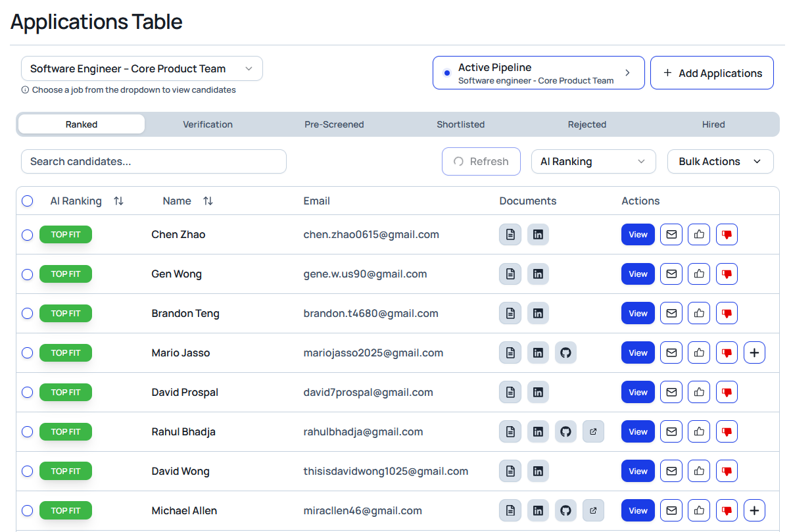Open the Software Engineer job dropdown
This screenshot has height=532, width=791.
pos(141,69)
